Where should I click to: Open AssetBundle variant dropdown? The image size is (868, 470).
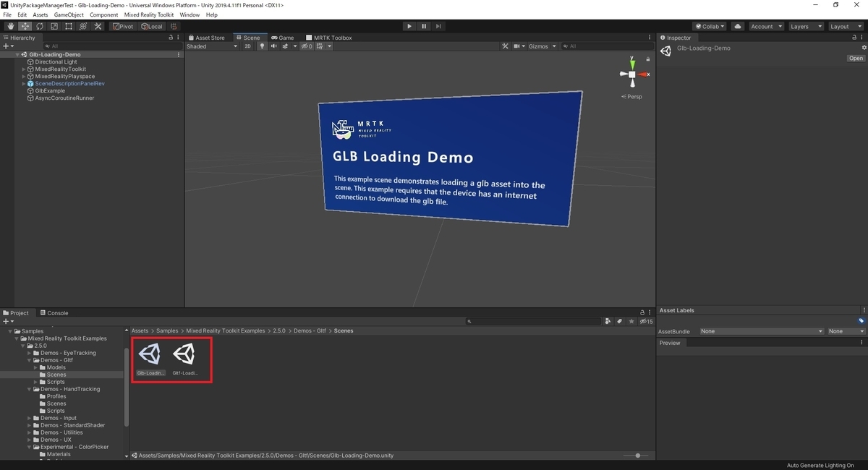846,331
